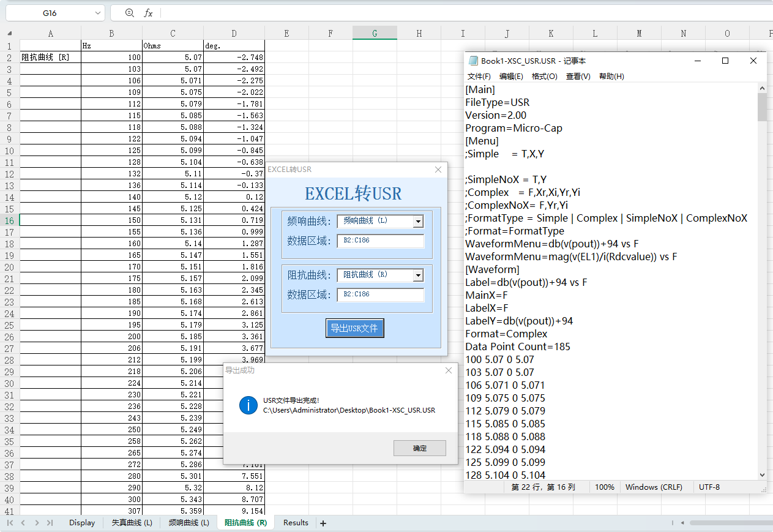Switch to the 失真曲线 (L) sheet tab

(132, 523)
